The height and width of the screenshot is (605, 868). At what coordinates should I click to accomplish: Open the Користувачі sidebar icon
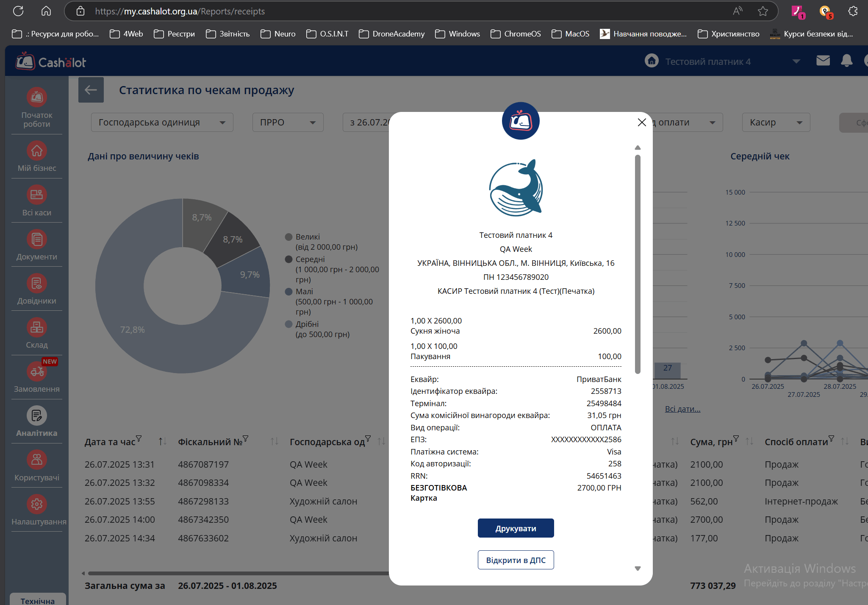pos(37,460)
